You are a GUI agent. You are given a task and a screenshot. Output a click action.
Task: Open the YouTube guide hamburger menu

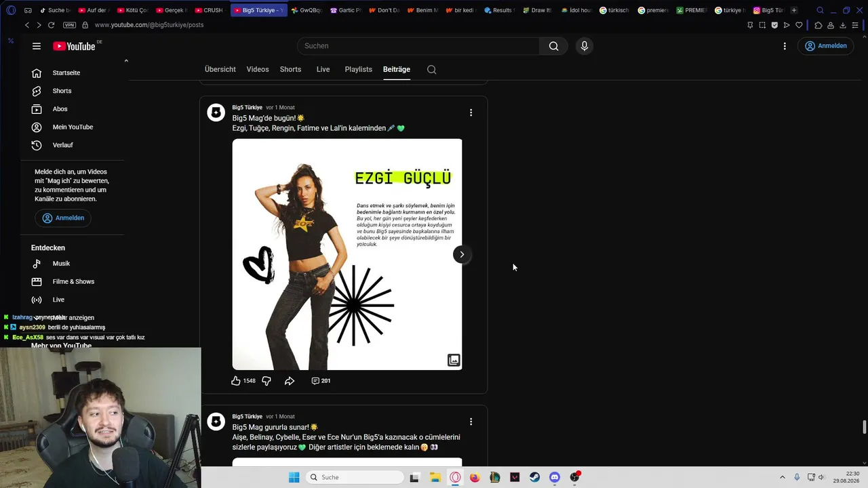point(37,46)
